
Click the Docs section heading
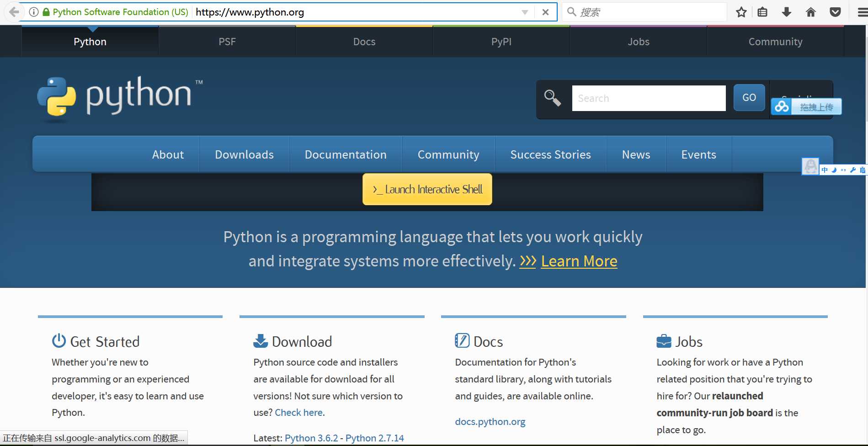488,342
